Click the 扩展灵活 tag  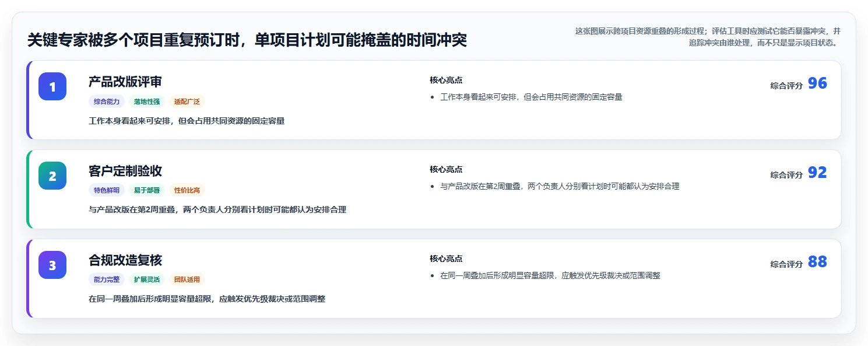[x=147, y=279]
